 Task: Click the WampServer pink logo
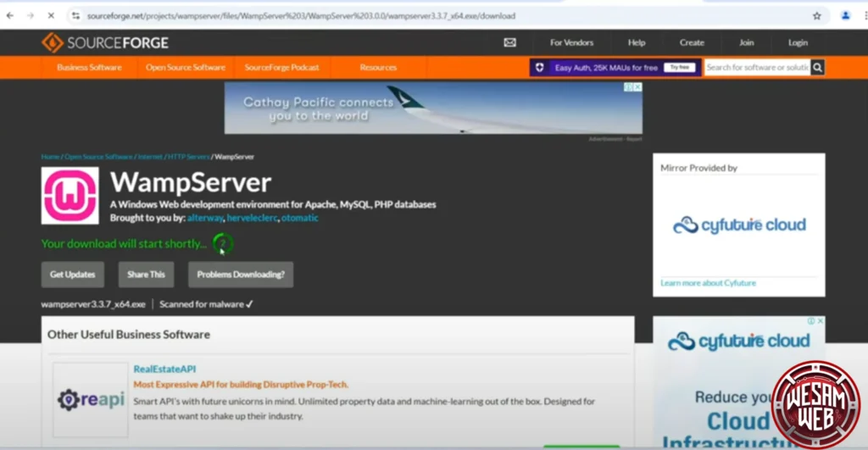70,196
